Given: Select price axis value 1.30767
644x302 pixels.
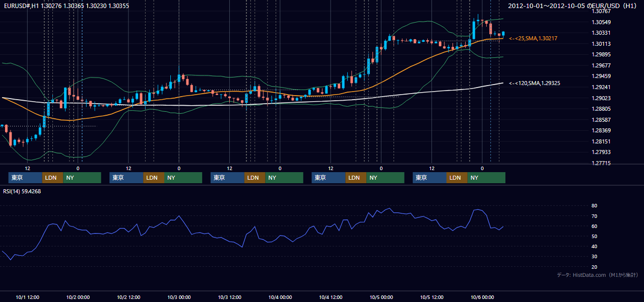Looking at the screenshot, I should click(x=601, y=11).
